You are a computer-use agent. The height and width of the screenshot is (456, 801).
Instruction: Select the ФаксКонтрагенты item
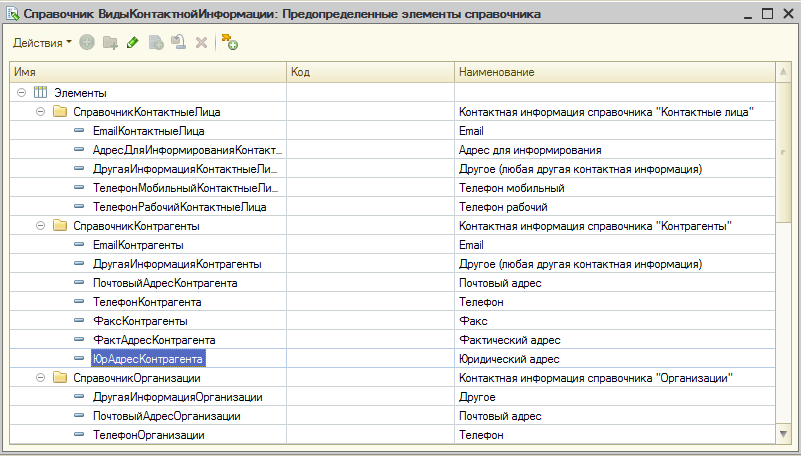click(140, 321)
